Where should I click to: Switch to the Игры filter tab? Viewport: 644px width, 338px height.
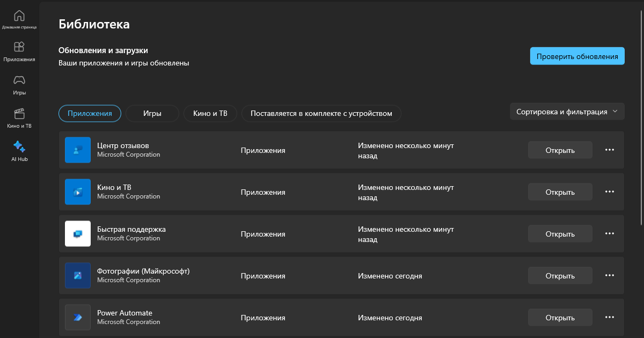pyautogui.click(x=152, y=113)
